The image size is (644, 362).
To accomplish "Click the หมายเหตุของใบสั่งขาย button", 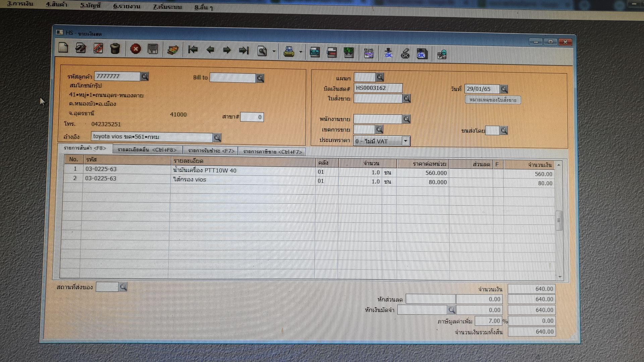I will click(493, 100).
